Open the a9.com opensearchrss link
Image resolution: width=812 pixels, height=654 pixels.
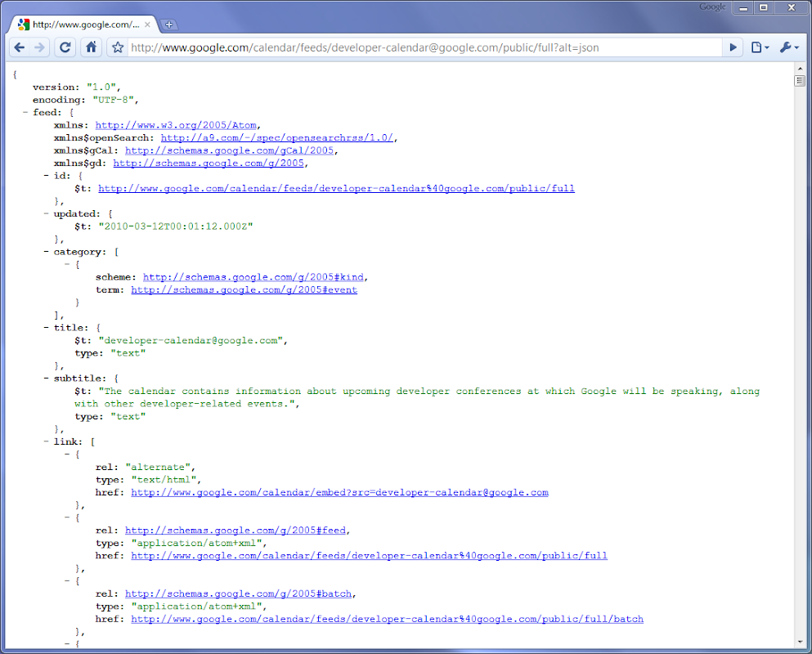pyautogui.click(x=277, y=137)
